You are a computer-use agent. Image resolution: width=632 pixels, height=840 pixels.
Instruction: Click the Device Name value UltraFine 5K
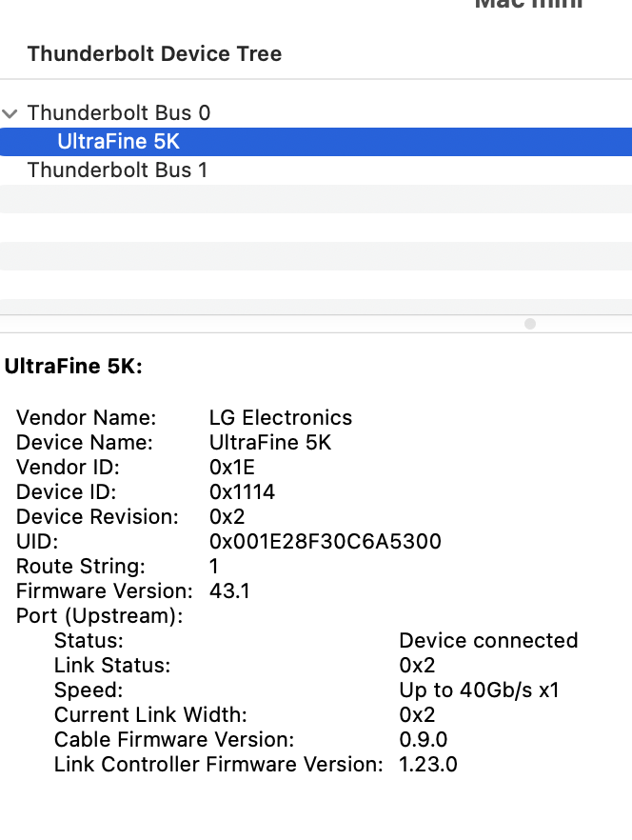coord(270,443)
